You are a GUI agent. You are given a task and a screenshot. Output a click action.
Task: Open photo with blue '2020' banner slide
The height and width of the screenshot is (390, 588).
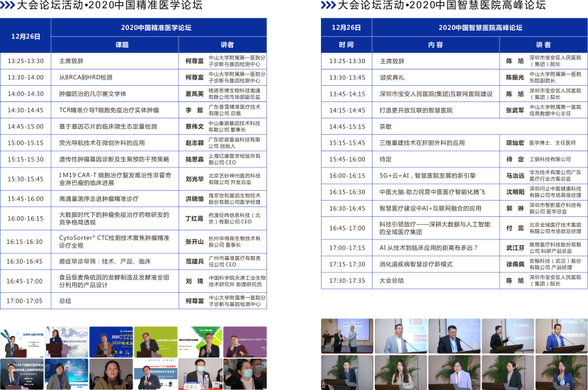[x=111, y=342]
